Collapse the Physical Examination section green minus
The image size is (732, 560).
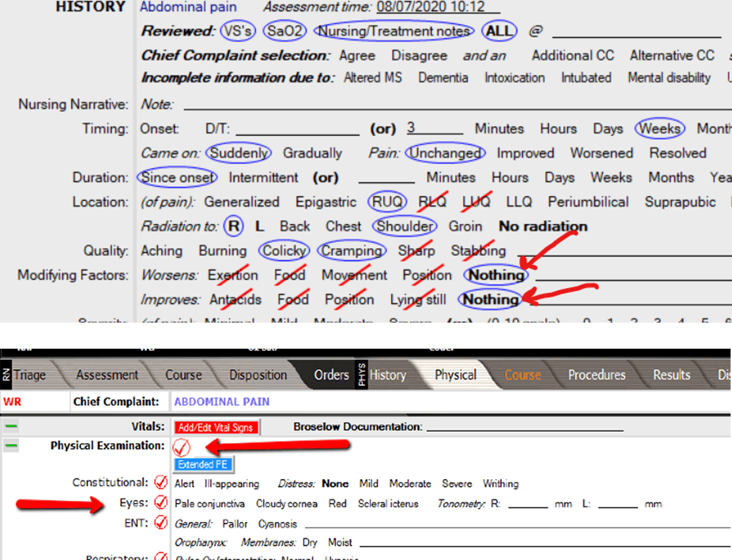11,447
